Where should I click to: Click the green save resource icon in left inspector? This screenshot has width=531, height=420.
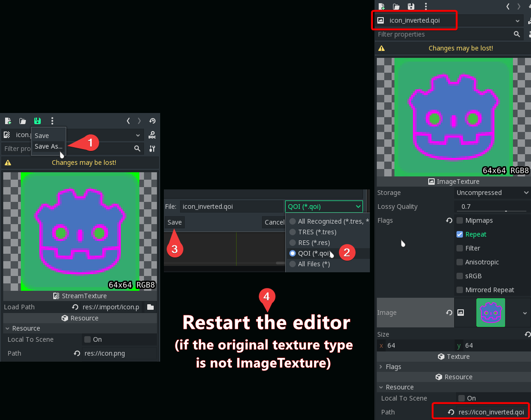pyautogui.click(x=37, y=121)
